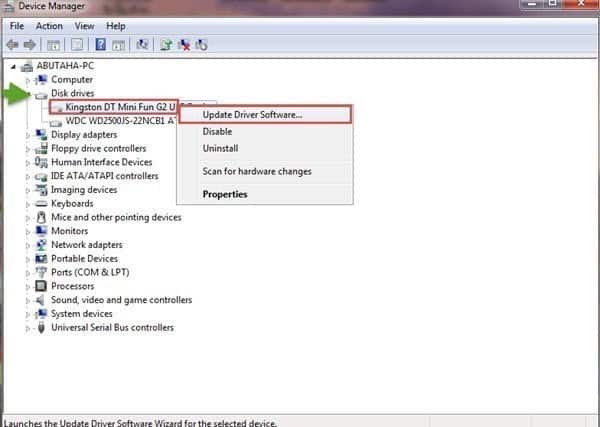Viewport: 600px width, 427px height.
Task: Click the Properties sheet toolbar icon
Action: click(77, 45)
